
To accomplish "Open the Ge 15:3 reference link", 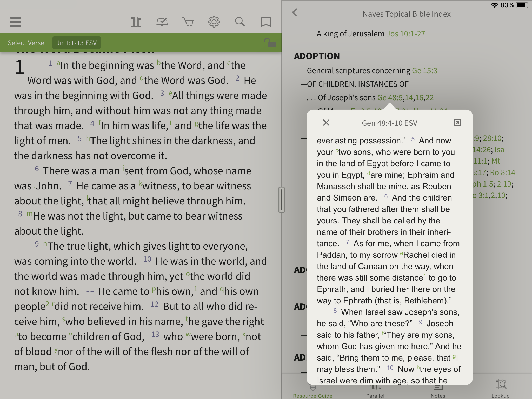I will (425, 71).
